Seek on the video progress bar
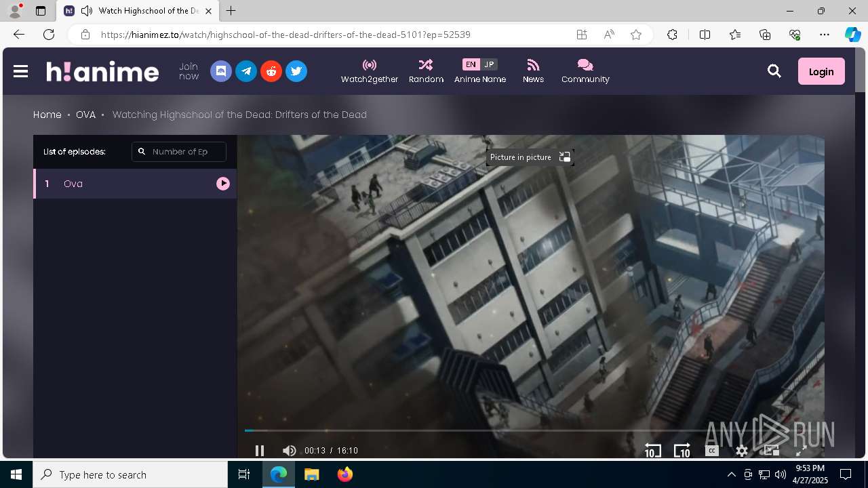The image size is (868, 488). [530, 430]
